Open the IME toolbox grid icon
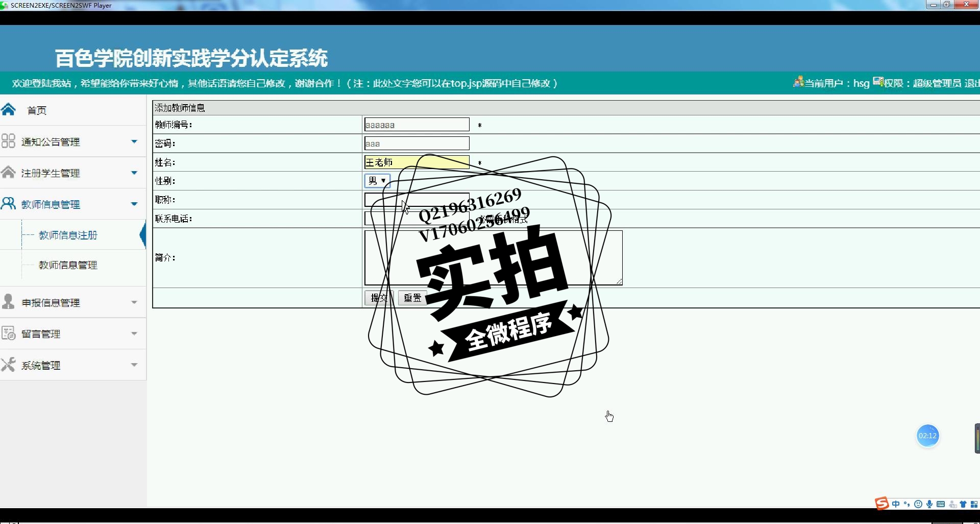This screenshot has width=980, height=524. coord(974,505)
